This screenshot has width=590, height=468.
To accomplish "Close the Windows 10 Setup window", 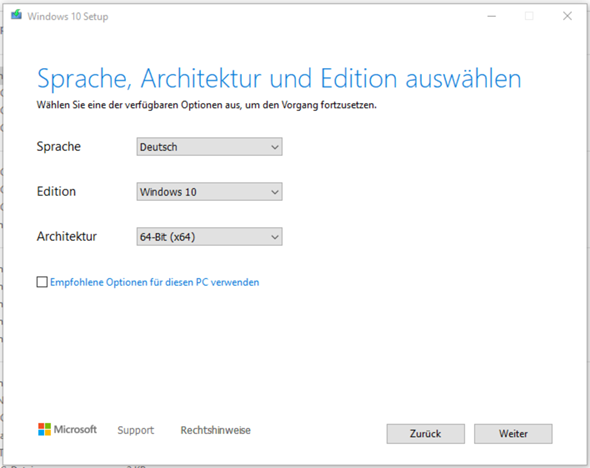I will click(567, 16).
